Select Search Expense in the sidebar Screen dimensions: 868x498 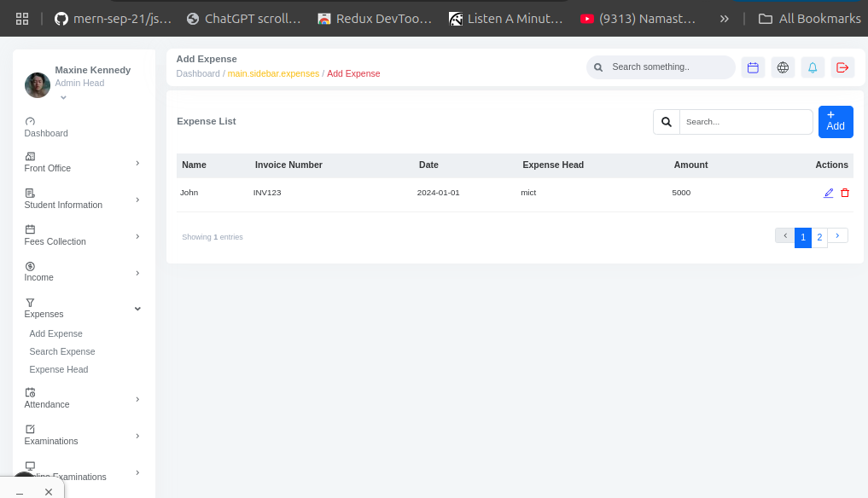(x=62, y=351)
